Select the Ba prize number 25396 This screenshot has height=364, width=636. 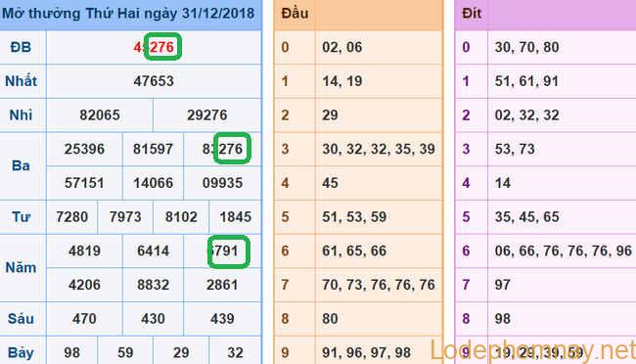(x=84, y=149)
